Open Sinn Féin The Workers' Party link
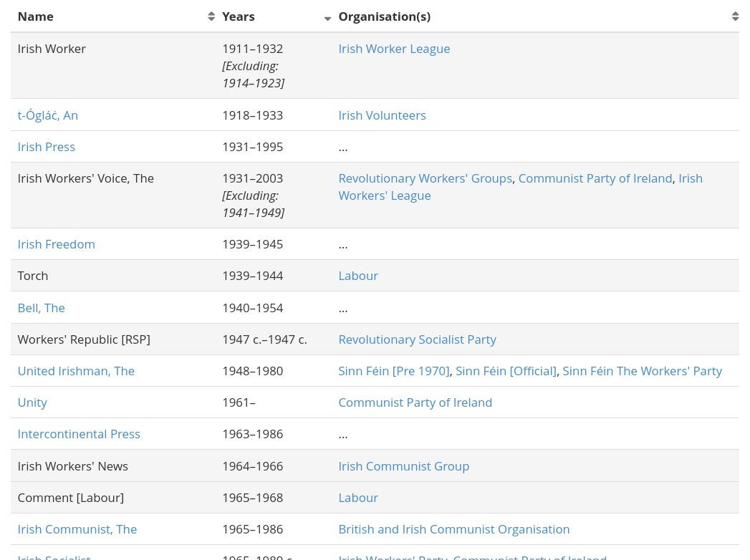The image size is (750, 560). click(x=642, y=371)
